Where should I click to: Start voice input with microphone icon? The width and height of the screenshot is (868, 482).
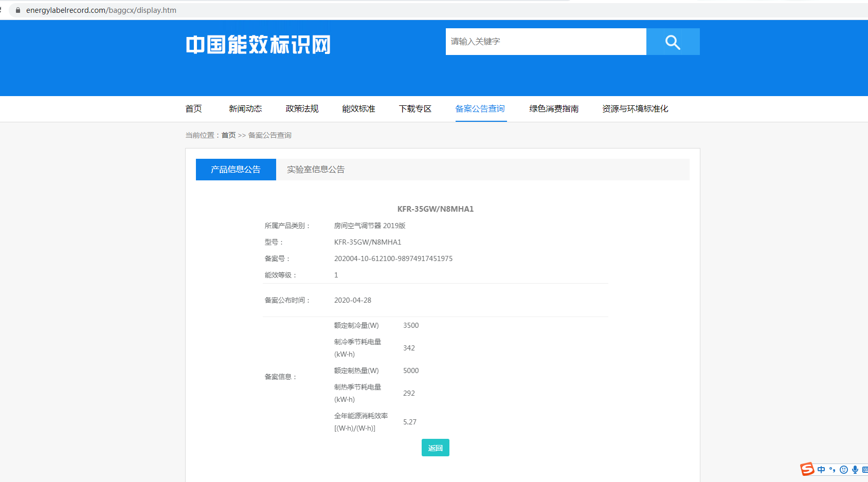855,470
